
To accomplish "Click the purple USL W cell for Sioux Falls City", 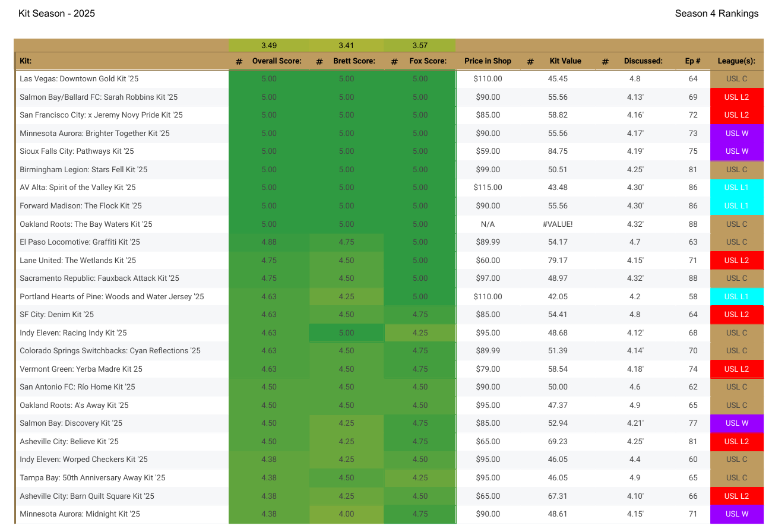I will [x=736, y=151].
